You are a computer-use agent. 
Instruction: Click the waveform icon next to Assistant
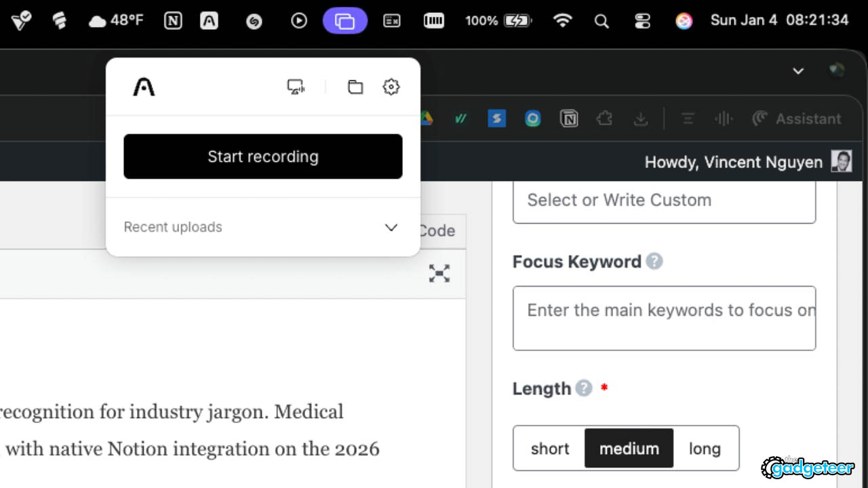click(x=723, y=119)
